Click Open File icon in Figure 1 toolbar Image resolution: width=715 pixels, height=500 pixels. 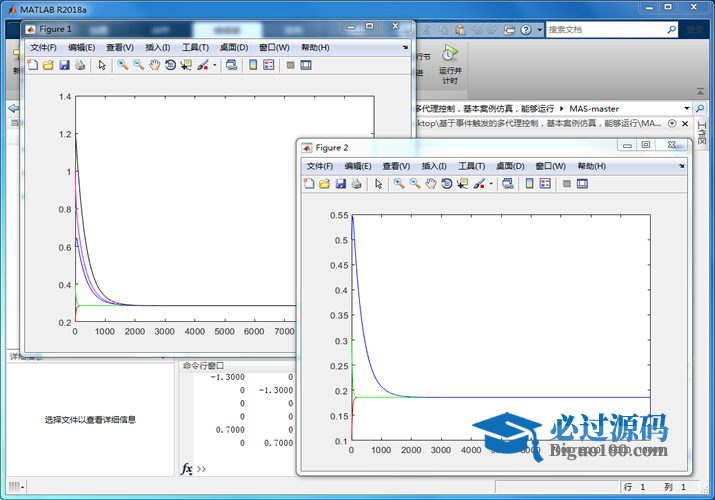click(x=48, y=65)
